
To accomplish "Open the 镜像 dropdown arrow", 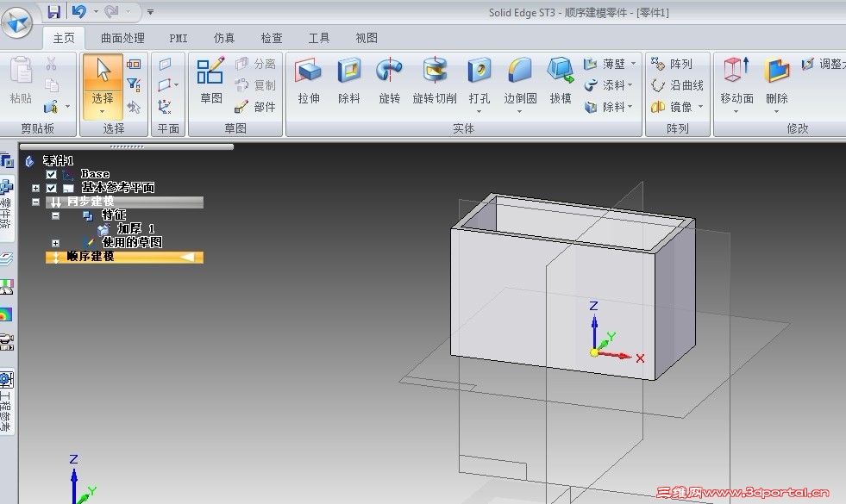I will [700, 107].
